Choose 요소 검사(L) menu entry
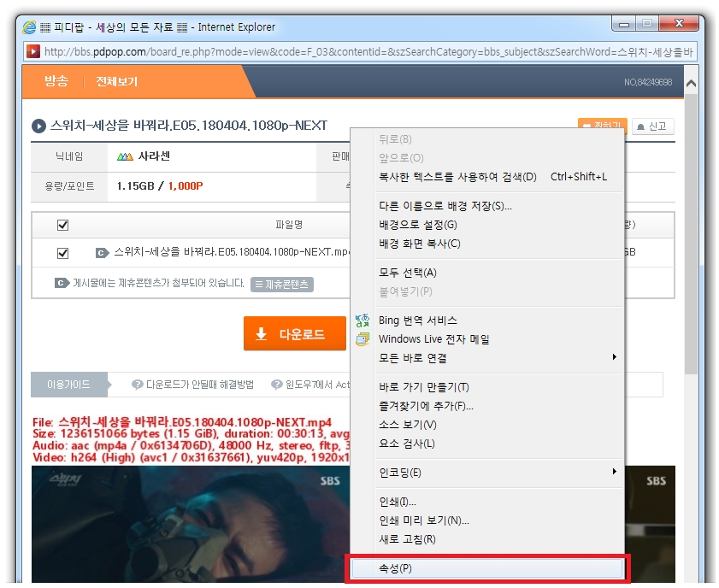This screenshot has width=719, height=588. tap(499, 444)
